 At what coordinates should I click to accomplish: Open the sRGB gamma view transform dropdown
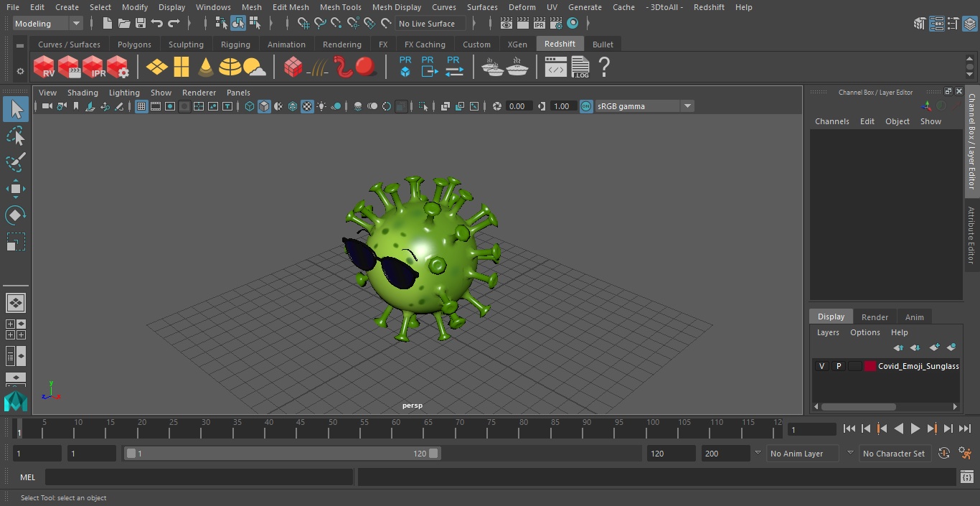point(644,106)
